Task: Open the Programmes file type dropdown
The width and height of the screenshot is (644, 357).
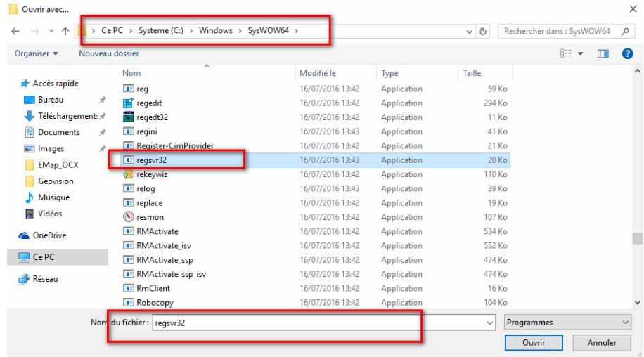Action: click(x=567, y=323)
